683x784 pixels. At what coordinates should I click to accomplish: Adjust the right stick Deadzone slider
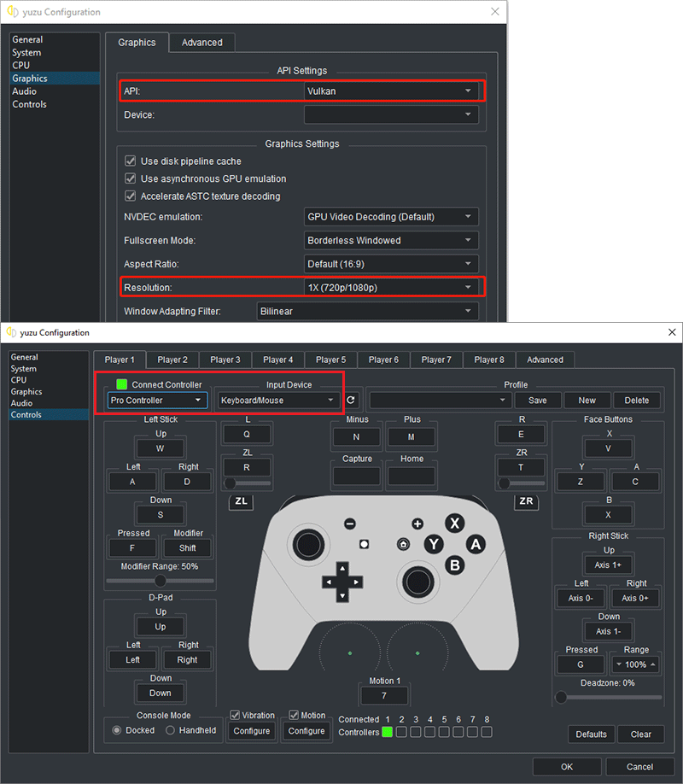[609, 697]
